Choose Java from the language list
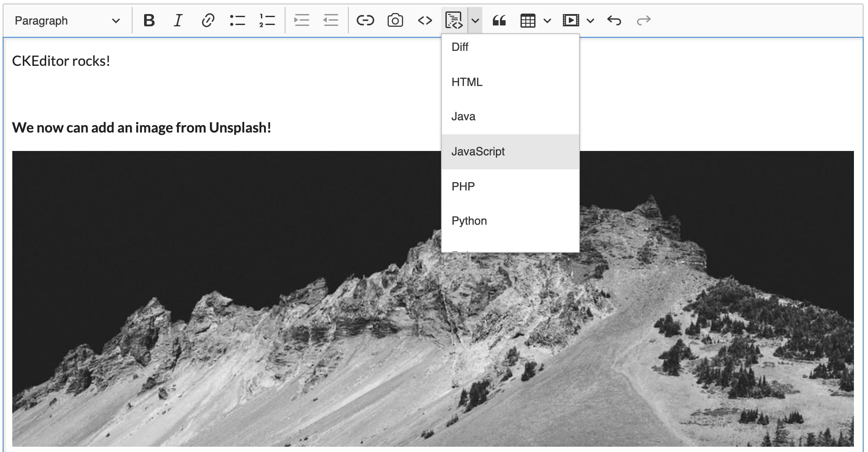Image resolution: width=868 pixels, height=452 pixels. pos(510,117)
